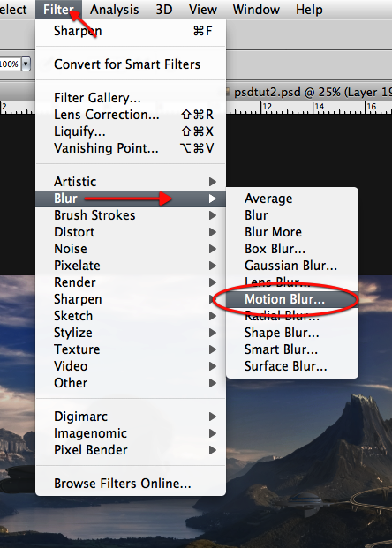Open the Help menu
This screenshot has width=392, height=548.
309,10
